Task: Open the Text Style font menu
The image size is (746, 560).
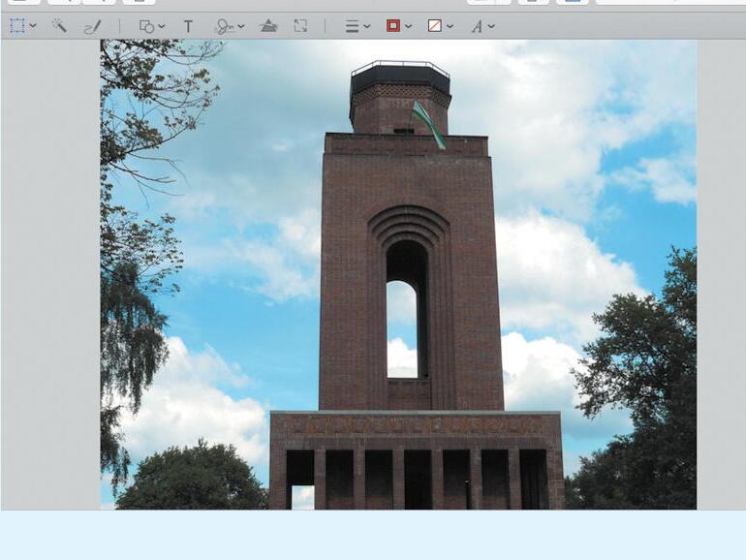Action: [x=482, y=26]
